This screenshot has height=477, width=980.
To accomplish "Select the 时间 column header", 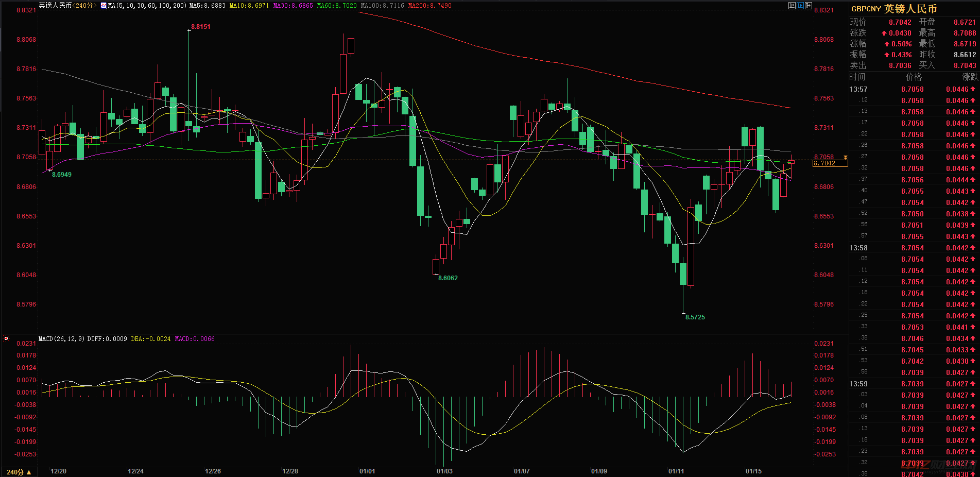I will (857, 77).
